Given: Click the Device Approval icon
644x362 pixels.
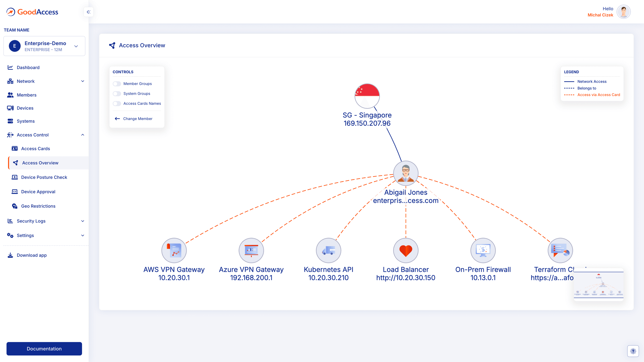Looking at the screenshot, I should (15, 192).
